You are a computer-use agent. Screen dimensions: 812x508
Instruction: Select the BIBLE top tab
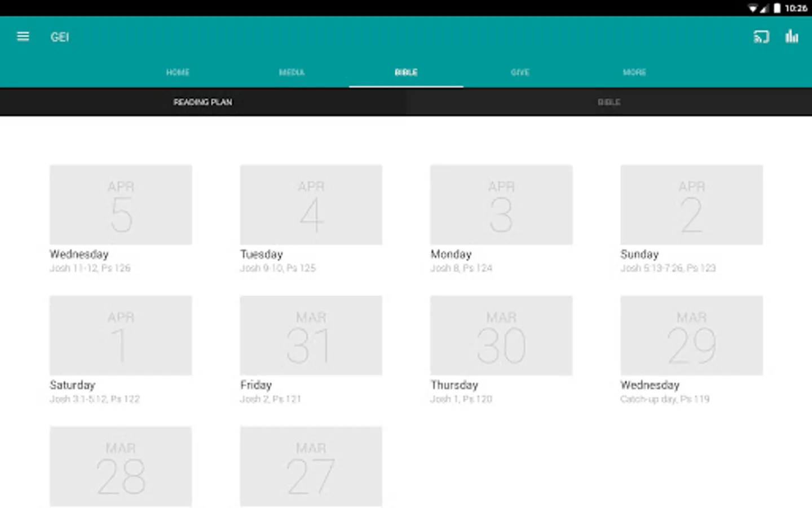[406, 72]
